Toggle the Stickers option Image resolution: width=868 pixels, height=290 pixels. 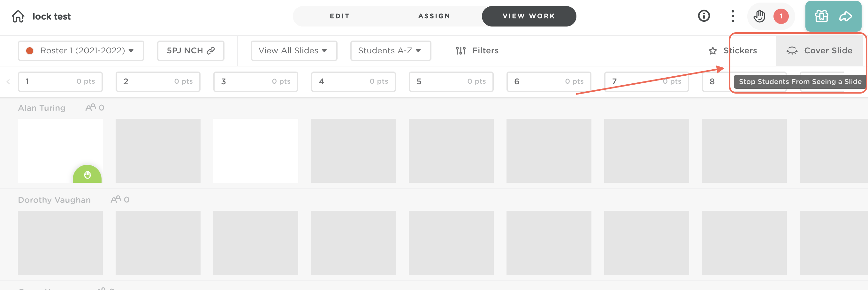[733, 50]
